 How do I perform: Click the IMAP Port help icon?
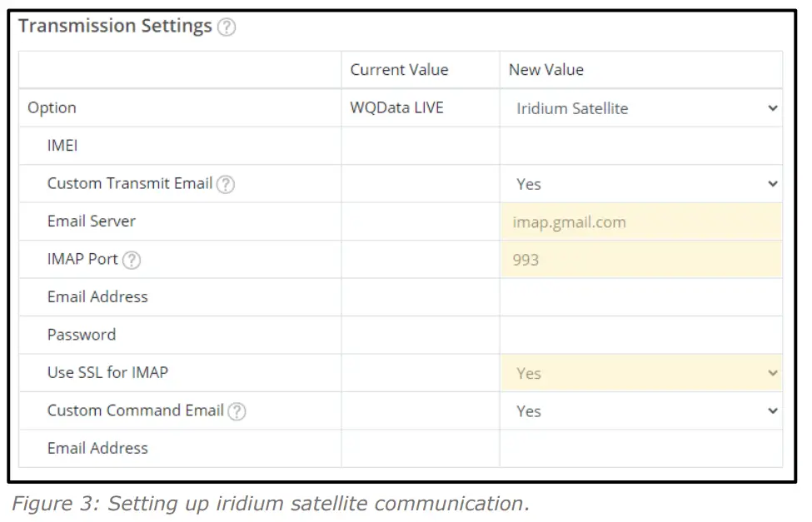pos(132,260)
